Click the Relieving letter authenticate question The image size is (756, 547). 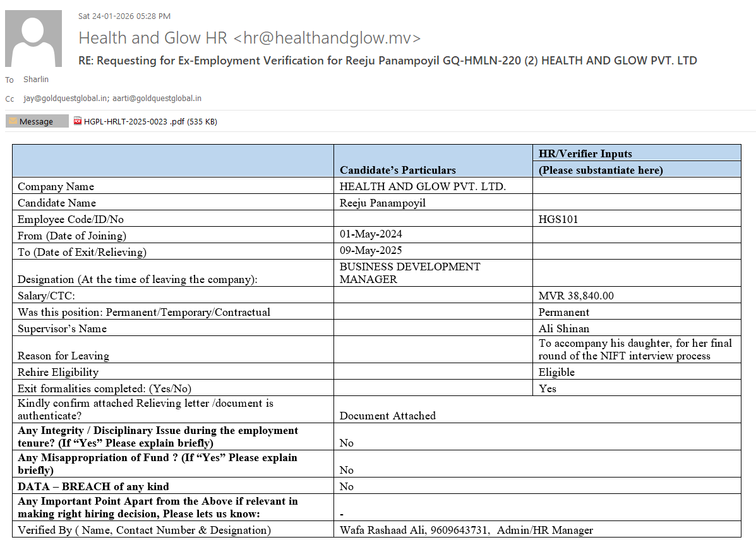coord(146,409)
